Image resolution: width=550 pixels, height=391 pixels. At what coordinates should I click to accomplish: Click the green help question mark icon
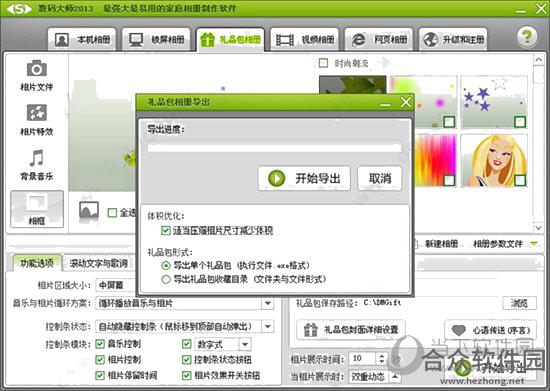coord(526,37)
